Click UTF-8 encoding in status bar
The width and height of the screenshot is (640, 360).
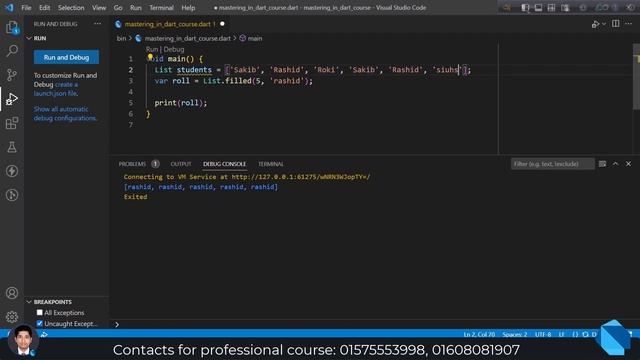543,334
